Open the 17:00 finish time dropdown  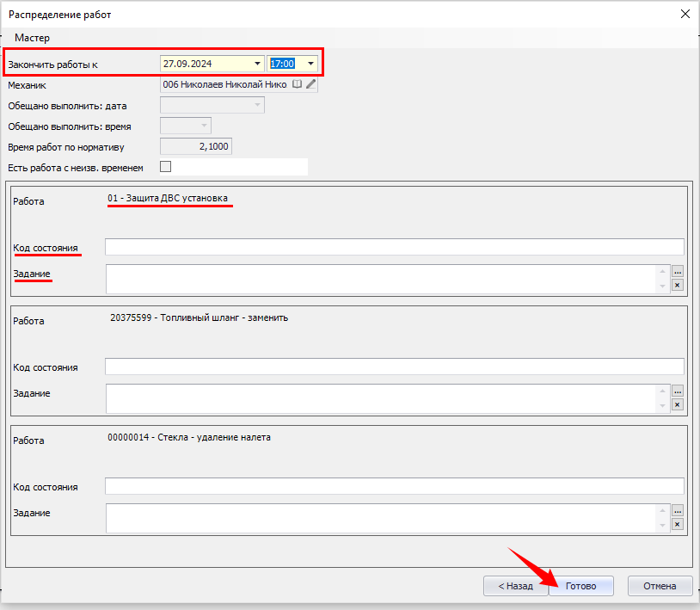(310, 64)
